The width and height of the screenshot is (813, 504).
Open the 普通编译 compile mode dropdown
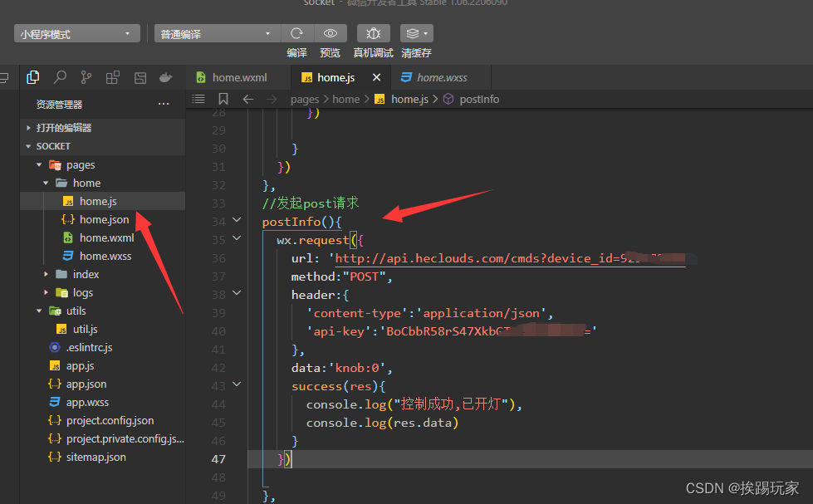[x=218, y=34]
